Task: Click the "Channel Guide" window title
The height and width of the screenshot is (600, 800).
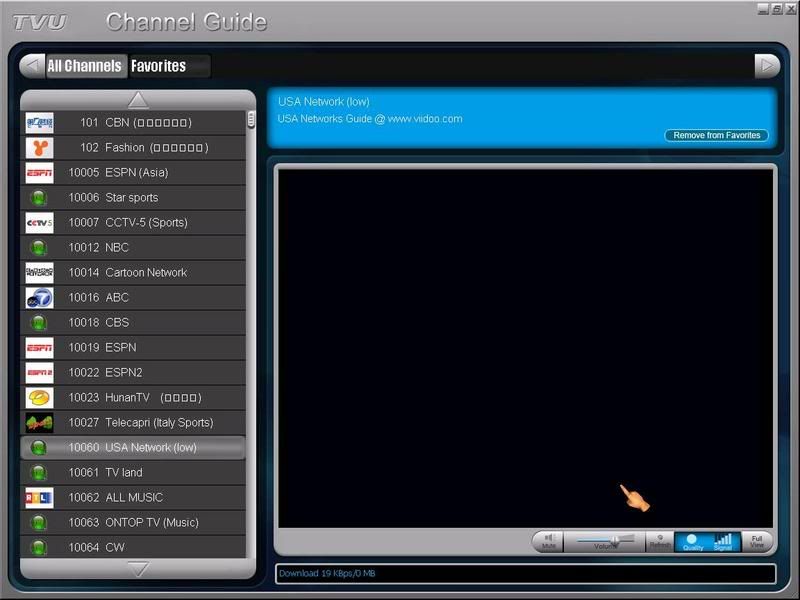Action: (x=186, y=22)
